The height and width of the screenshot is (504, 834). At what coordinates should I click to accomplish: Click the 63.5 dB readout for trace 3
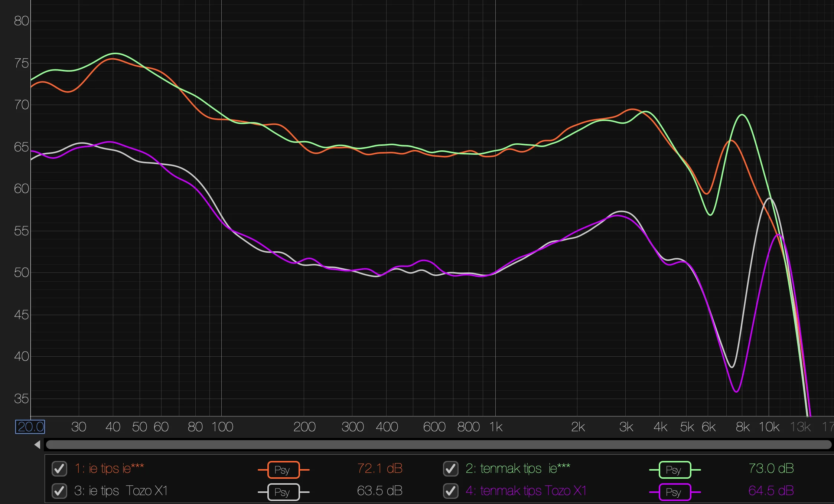click(379, 491)
